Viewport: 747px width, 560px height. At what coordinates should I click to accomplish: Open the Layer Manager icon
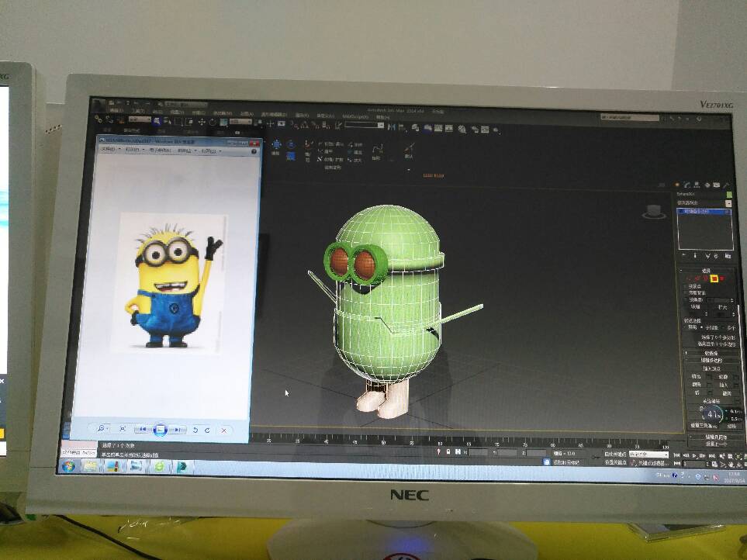point(416,128)
